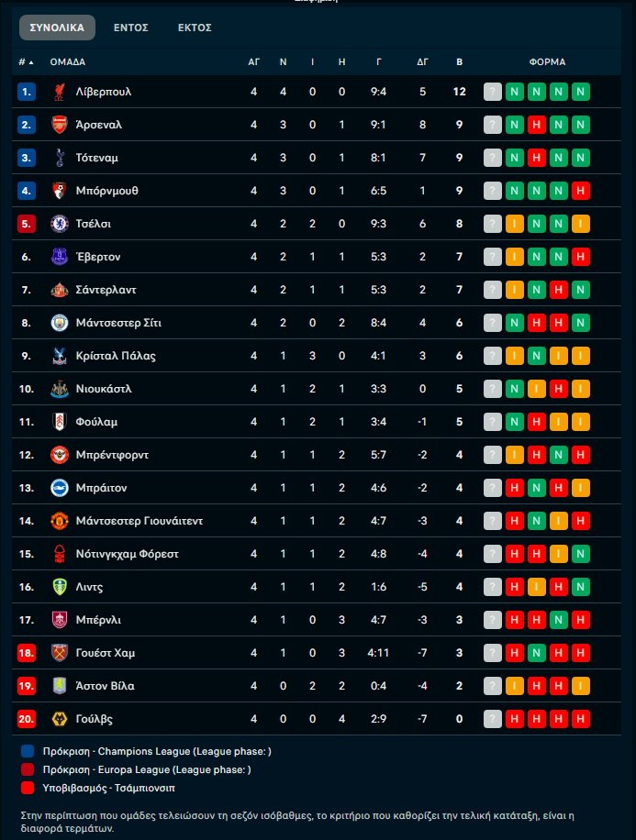Click the Manchester City crest icon
The image size is (636, 840).
(x=59, y=323)
